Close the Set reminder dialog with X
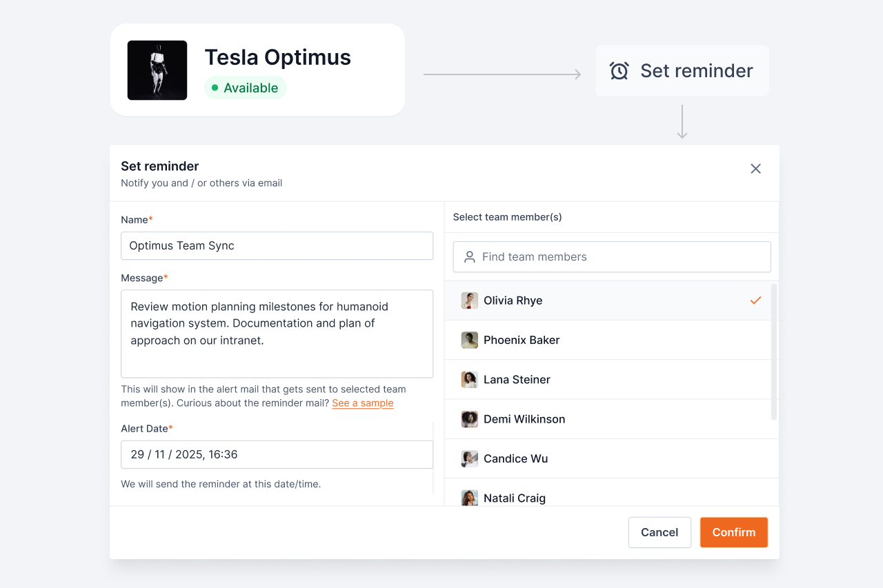 coord(755,169)
